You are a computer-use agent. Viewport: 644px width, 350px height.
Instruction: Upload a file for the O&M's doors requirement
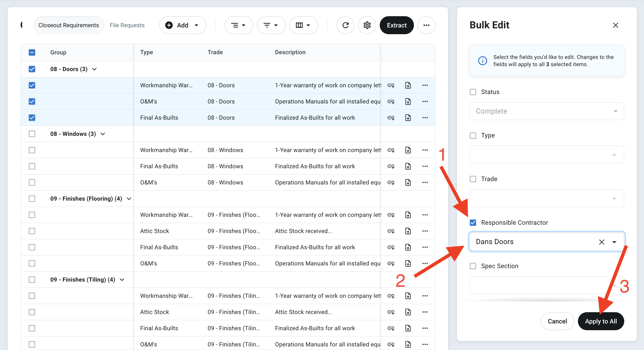coord(408,101)
